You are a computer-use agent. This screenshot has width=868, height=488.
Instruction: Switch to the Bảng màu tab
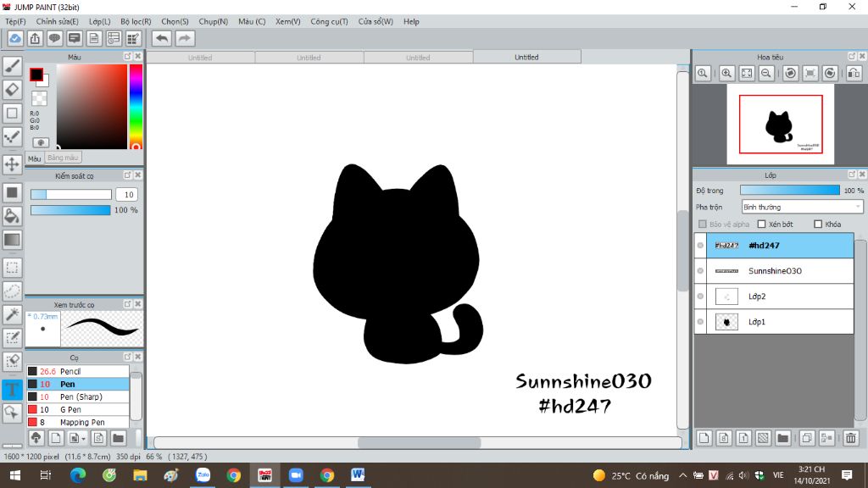click(x=63, y=158)
